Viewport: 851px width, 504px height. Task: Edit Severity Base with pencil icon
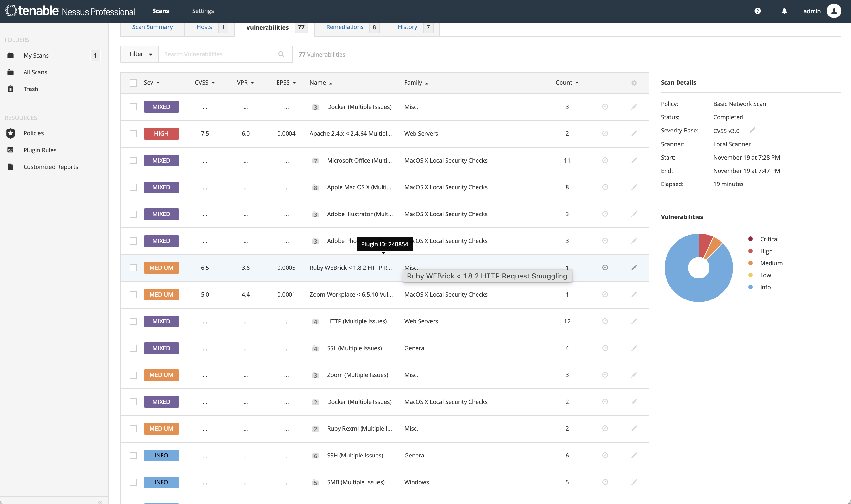click(752, 131)
